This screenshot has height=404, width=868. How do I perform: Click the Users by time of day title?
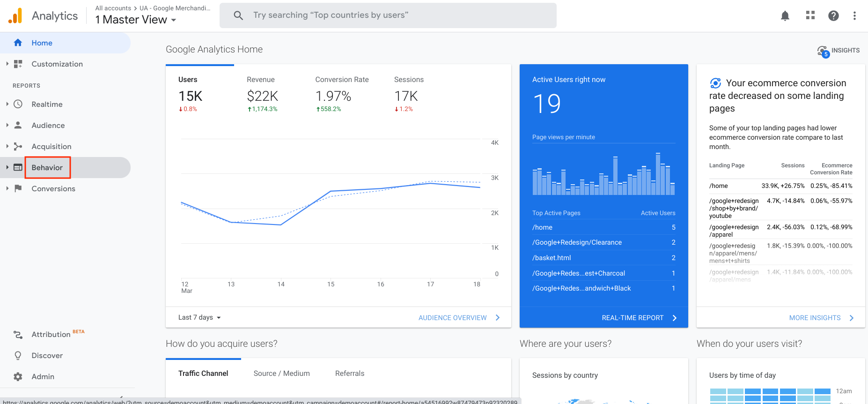742,375
